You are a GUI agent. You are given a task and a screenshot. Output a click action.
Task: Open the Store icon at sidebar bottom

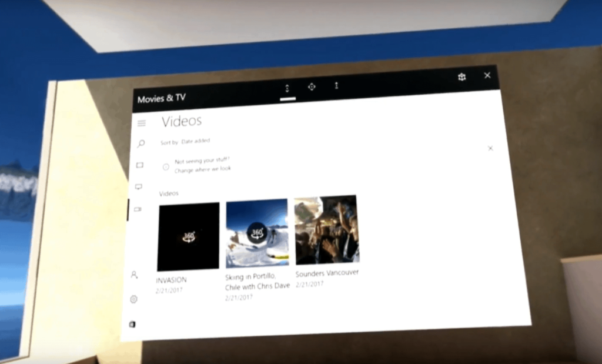point(132,325)
